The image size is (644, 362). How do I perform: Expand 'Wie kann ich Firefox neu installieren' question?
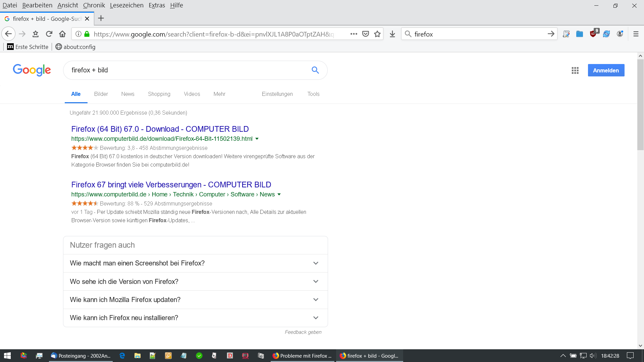pyautogui.click(x=316, y=318)
